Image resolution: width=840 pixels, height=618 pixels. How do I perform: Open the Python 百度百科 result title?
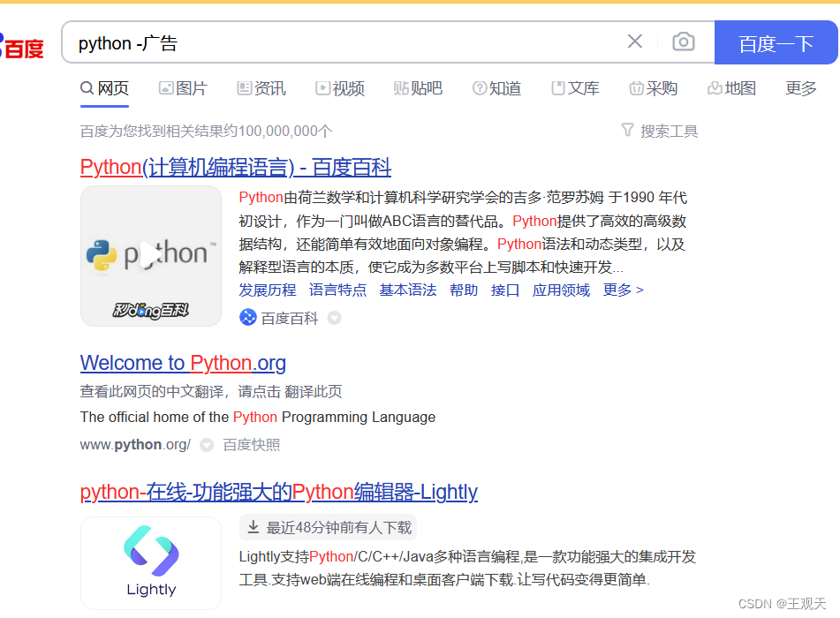click(x=236, y=167)
